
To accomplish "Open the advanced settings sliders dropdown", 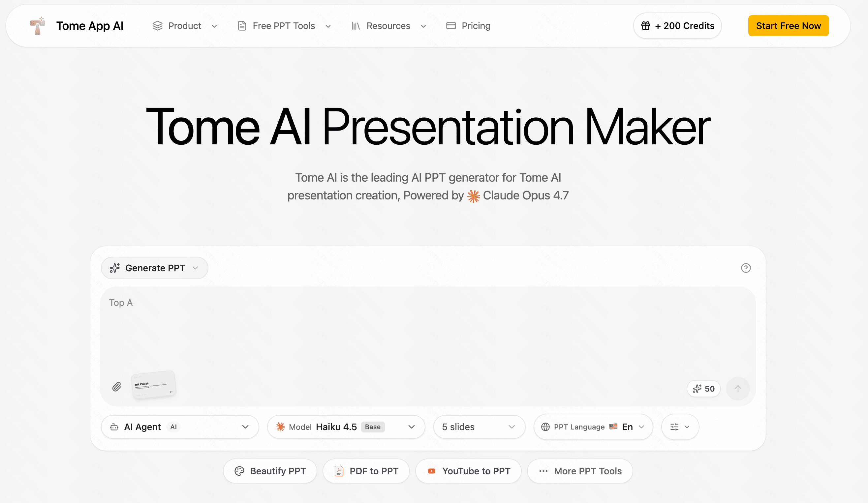I will 680,427.
